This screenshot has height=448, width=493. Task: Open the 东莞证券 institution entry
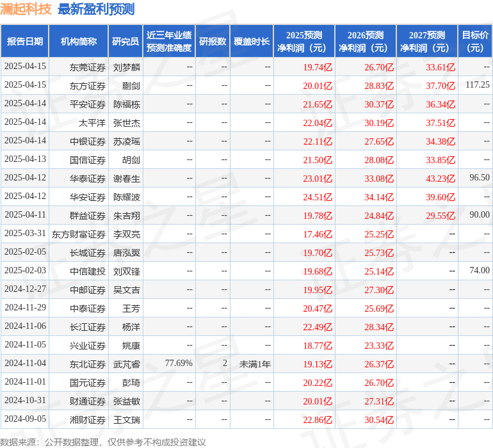[x=88, y=67]
